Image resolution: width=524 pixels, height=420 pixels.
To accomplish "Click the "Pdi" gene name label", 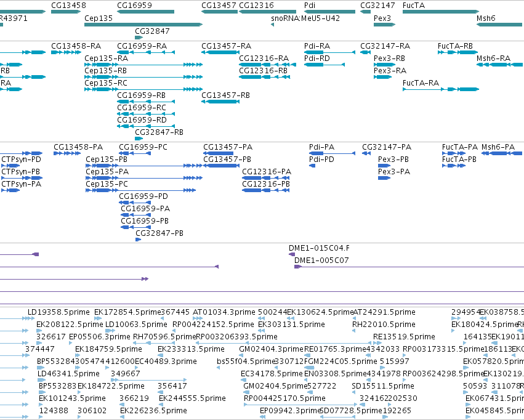I will [x=310, y=6].
